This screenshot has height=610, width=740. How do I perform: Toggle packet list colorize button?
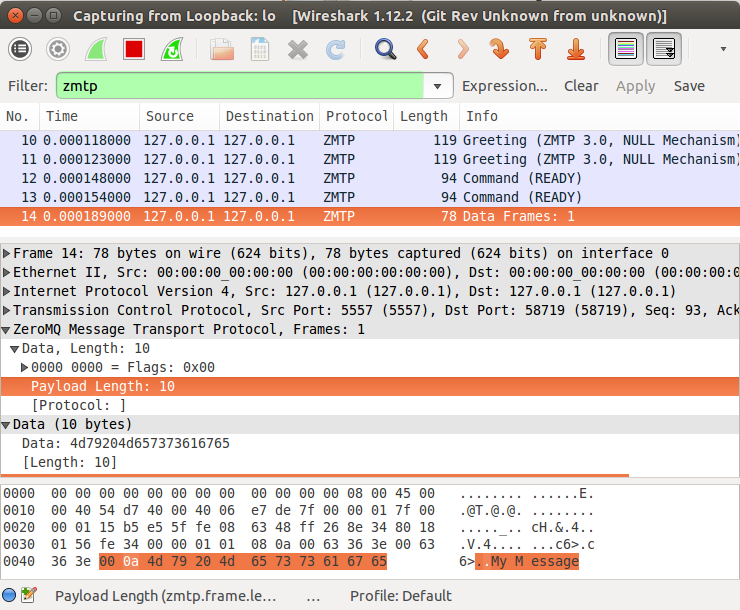coord(626,49)
